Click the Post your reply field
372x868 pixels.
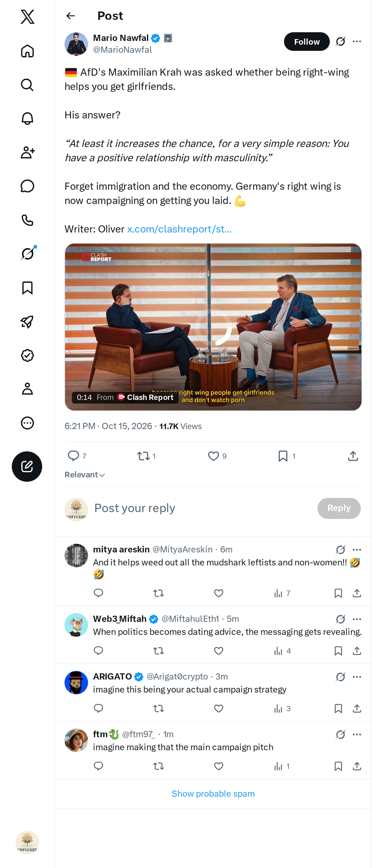point(202,508)
